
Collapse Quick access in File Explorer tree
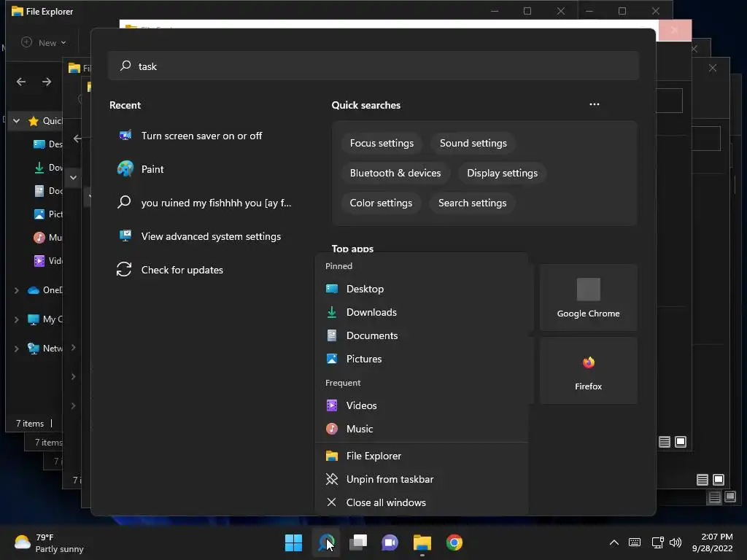coord(16,121)
